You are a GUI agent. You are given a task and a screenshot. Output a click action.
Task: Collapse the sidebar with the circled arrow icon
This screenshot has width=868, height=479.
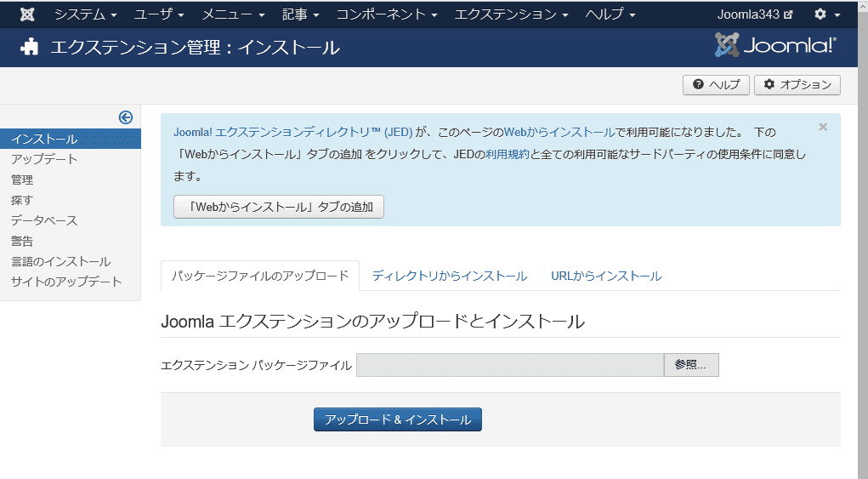pyautogui.click(x=126, y=117)
